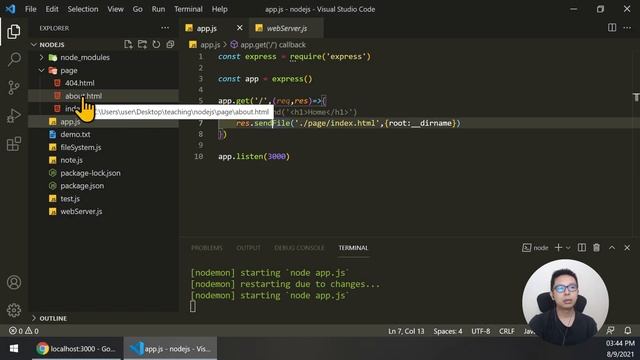Open editor more actions menu
Screen dimensions: 640x360
tap(627, 28)
